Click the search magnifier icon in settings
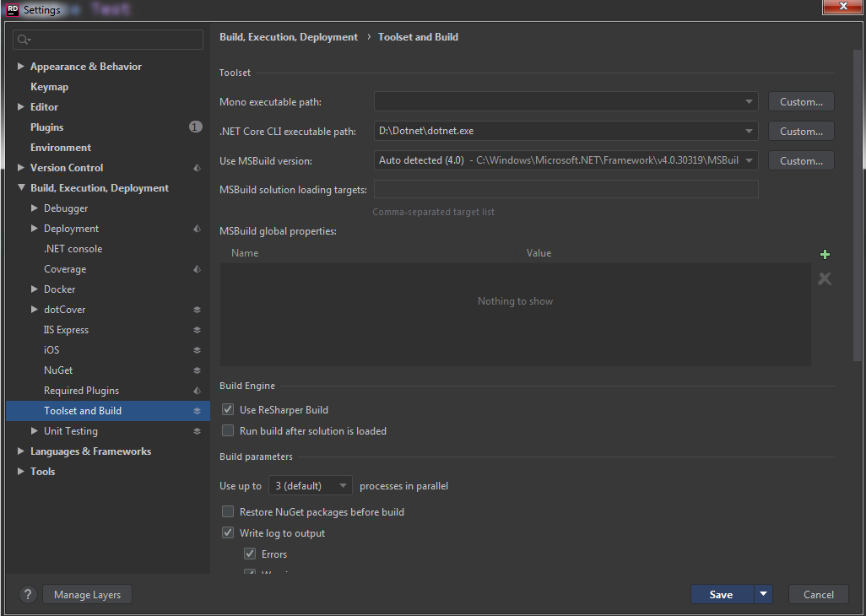The width and height of the screenshot is (866, 616). pos(24,40)
